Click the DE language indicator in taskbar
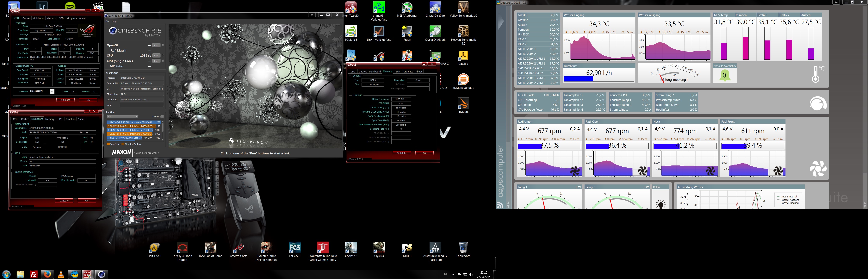Image resolution: width=868 pixels, height=279 pixels. click(446, 274)
